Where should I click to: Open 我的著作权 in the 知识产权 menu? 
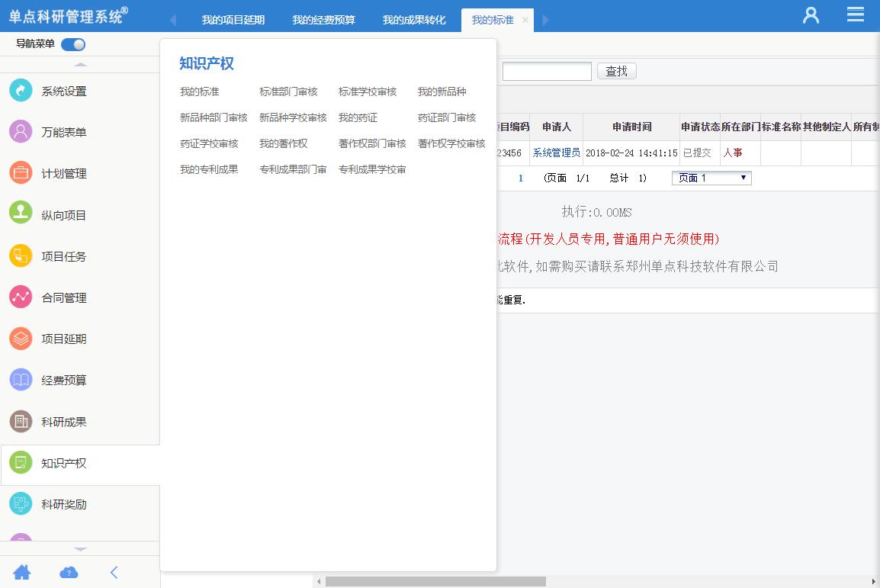pos(283,143)
